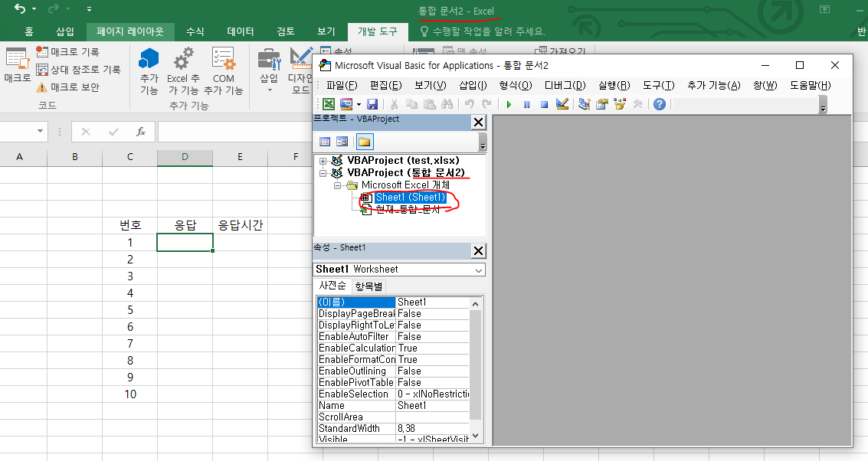Click View Microsoft Excel icon in VBA toolbar
868x461 pixels.
pyautogui.click(x=329, y=104)
